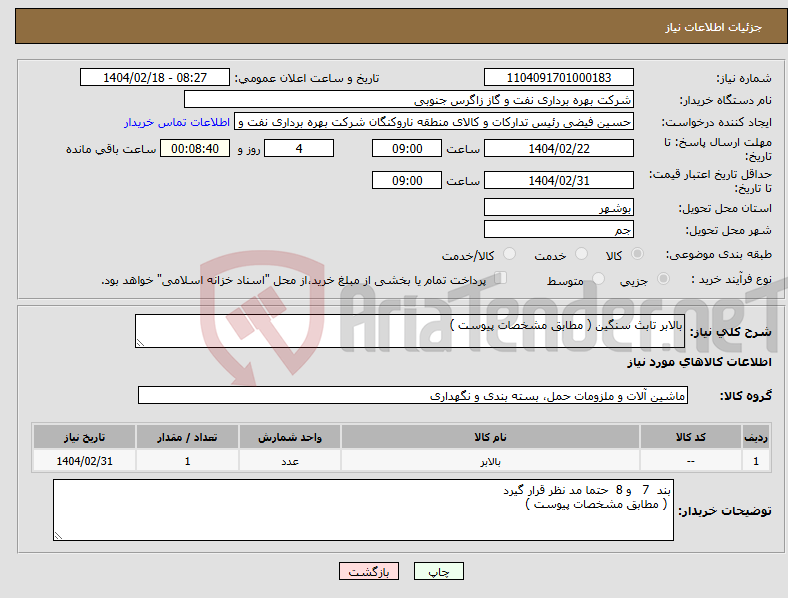
Task: Click the price validity time 09:00 field
Action: tap(407, 180)
